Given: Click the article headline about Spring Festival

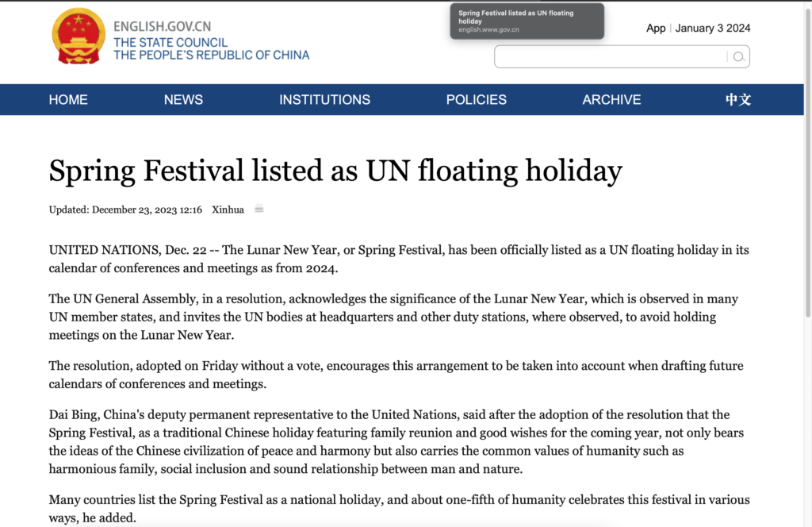Looking at the screenshot, I should pos(335,171).
